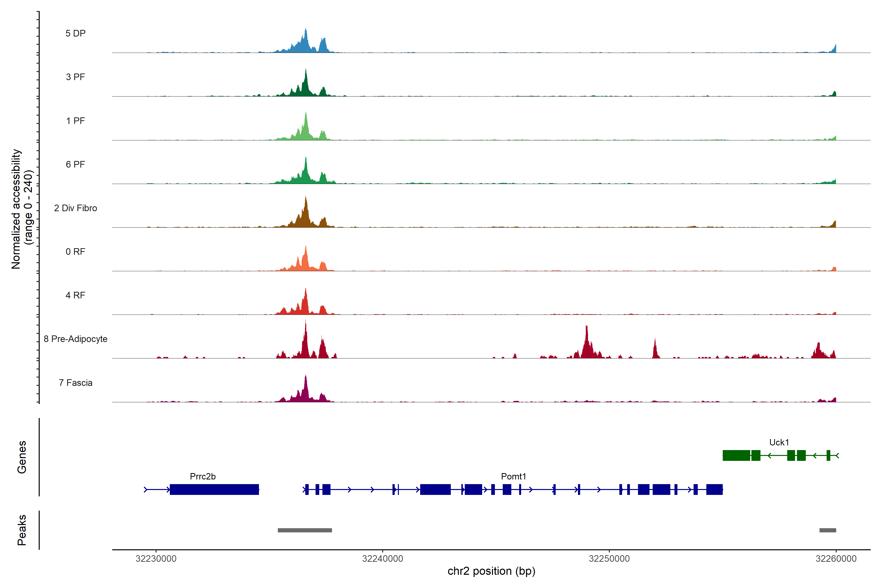Click the 7 Fascia track label
The height and width of the screenshot is (588, 882).
[75, 382]
